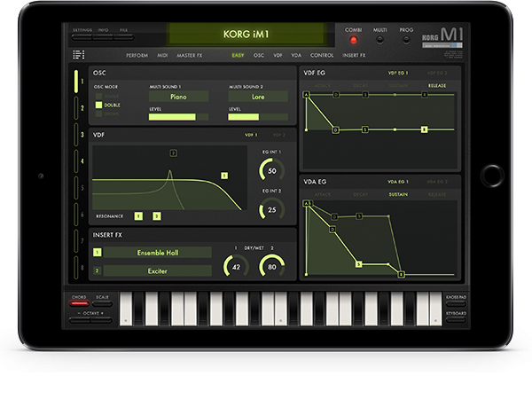Set OSC mode to DOUBLE

[x=98, y=106]
